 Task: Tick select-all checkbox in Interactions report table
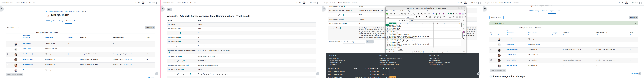point(491,33)
